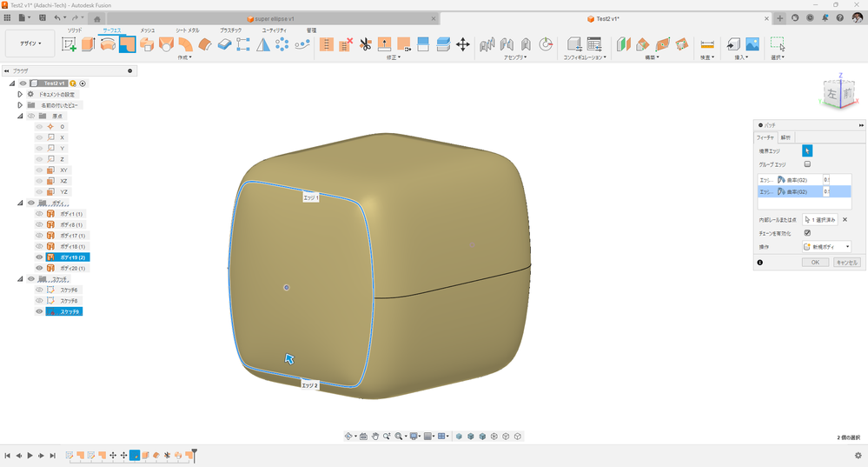Screen dimensions: 868x467
Task: Confirm the Patch with OK
Action: tap(815, 263)
